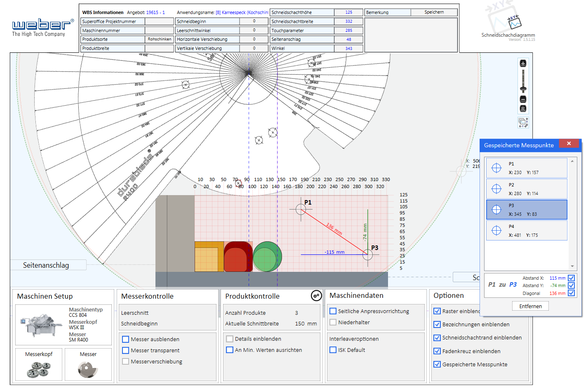This screenshot has width=588, height=389.
Task: Click the Angebot number 19615 - 1 link
Action: (155, 12)
